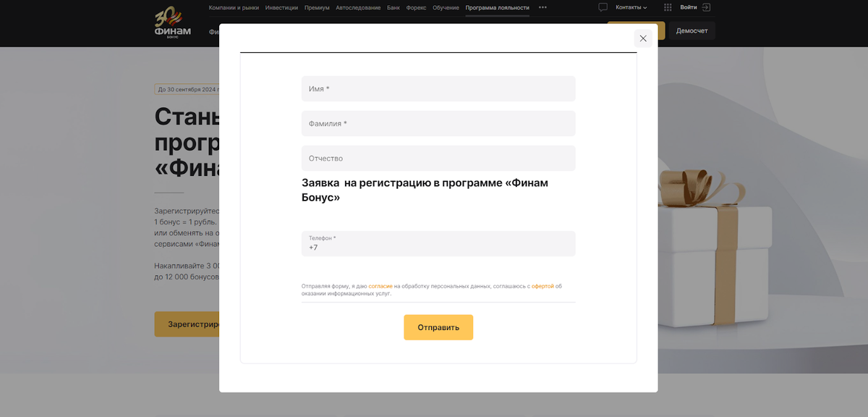Click the Демосчет button
Viewport: 868px width, 417px height.
coord(692,30)
